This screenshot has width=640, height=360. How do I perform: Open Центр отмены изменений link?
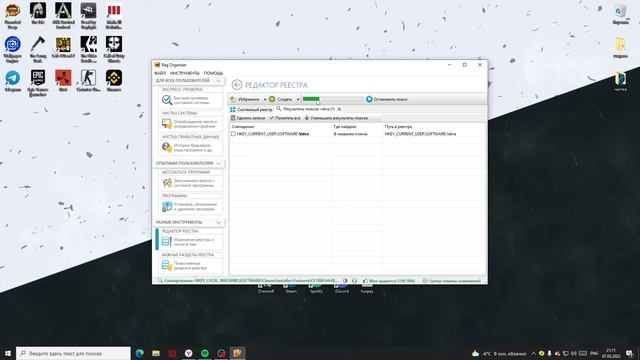(451, 281)
